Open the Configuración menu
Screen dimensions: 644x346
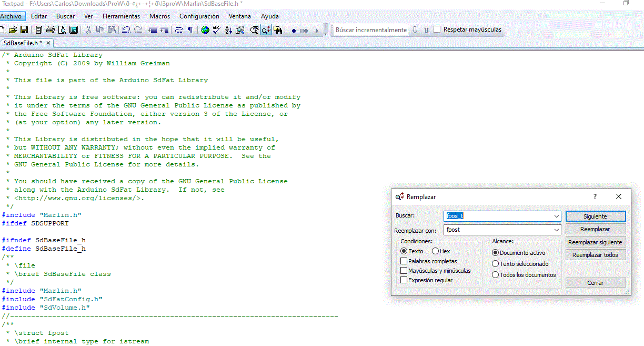click(x=199, y=16)
